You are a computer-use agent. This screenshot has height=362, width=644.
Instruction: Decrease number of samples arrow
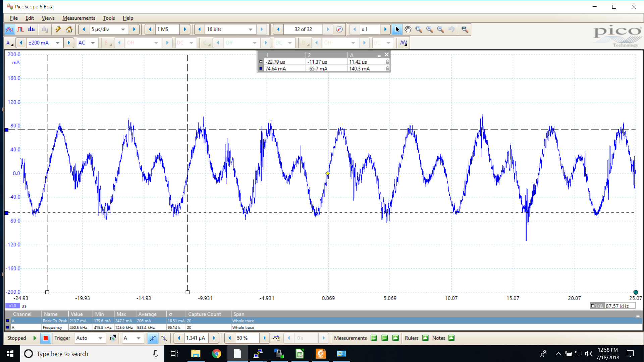click(150, 29)
